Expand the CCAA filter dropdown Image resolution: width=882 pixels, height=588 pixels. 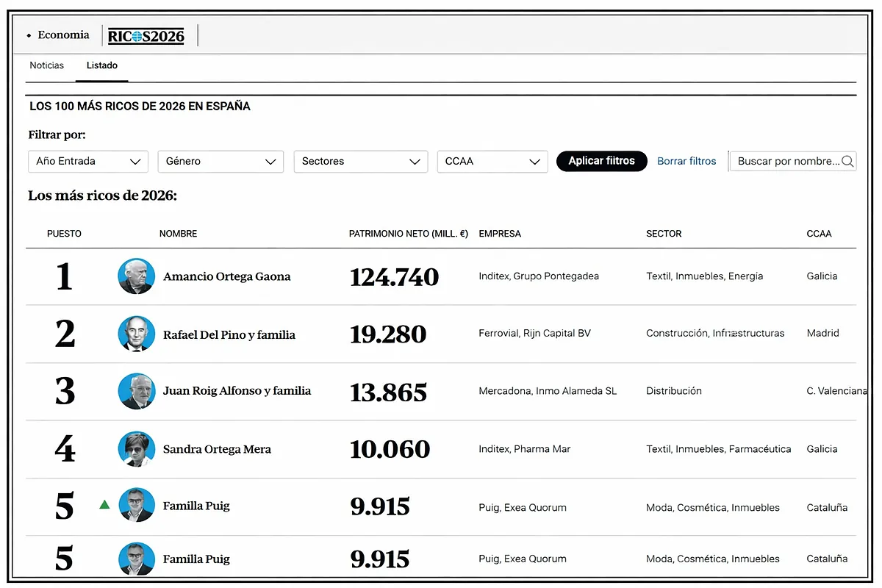[x=492, y=162]
